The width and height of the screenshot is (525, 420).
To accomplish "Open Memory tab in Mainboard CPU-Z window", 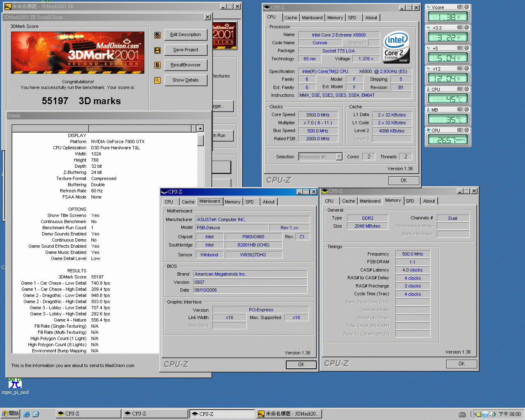I will [x=233, y=202].
